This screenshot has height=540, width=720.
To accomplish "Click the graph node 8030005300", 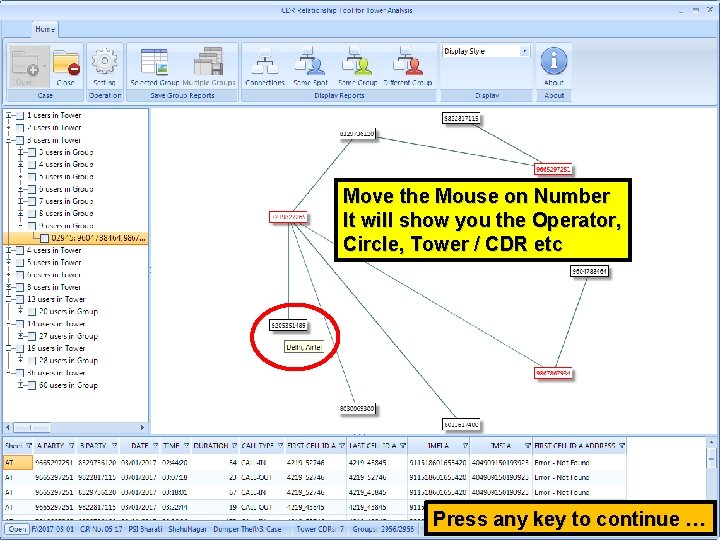I will 357,408.
